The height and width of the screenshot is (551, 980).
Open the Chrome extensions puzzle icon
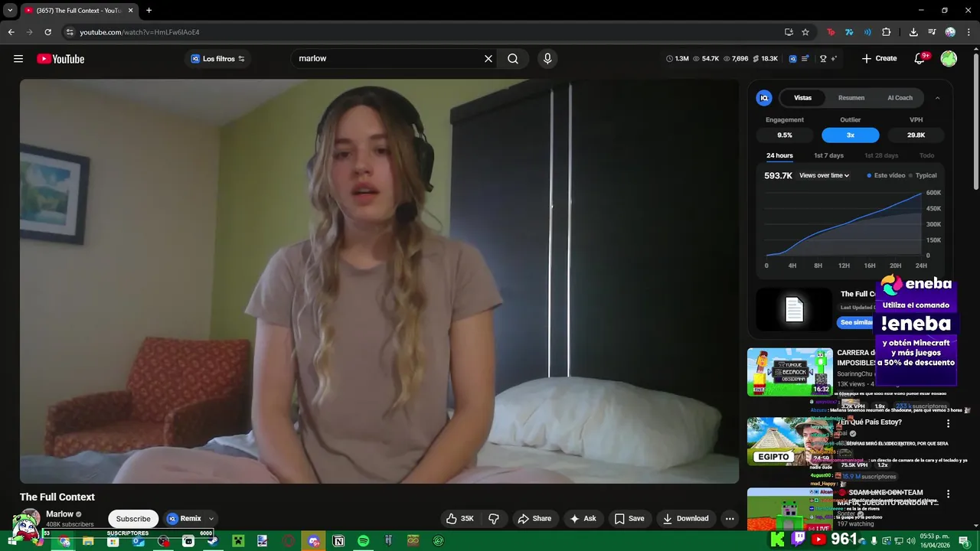click(887, 32)
